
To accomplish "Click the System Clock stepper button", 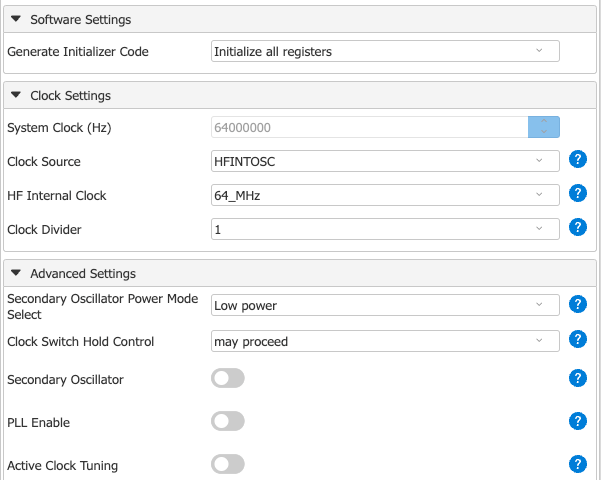I will (543, 127).
